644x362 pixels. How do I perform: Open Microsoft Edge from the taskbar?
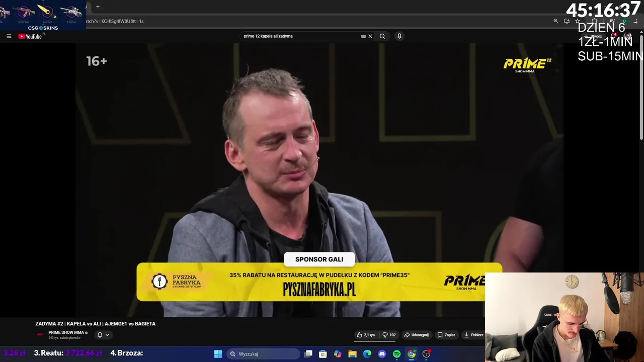(367, 354)
